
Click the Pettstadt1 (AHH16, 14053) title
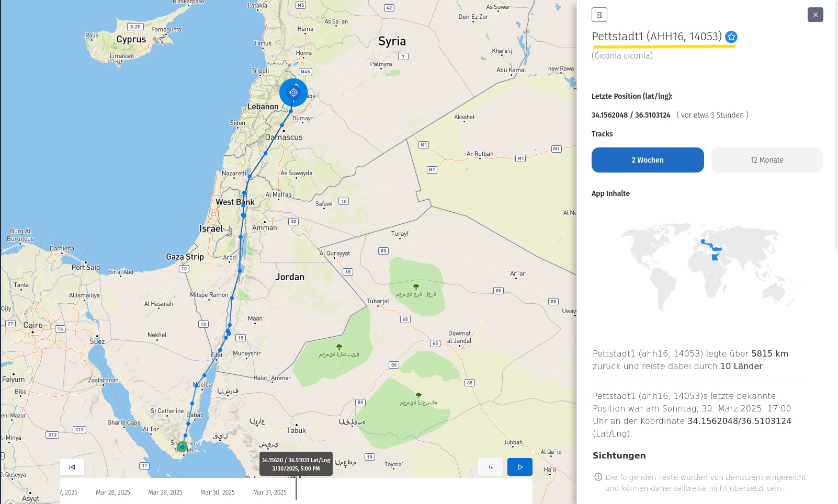coord(656,37)
